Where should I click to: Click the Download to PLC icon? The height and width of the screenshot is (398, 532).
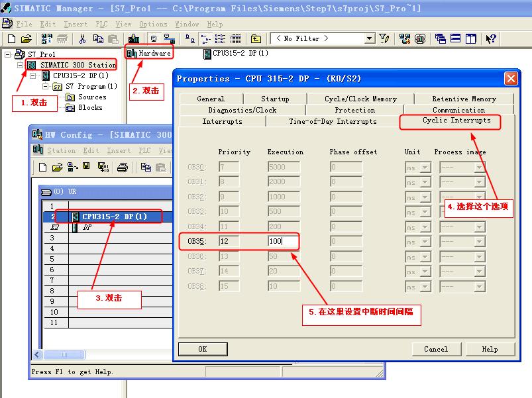pos(134,39)
